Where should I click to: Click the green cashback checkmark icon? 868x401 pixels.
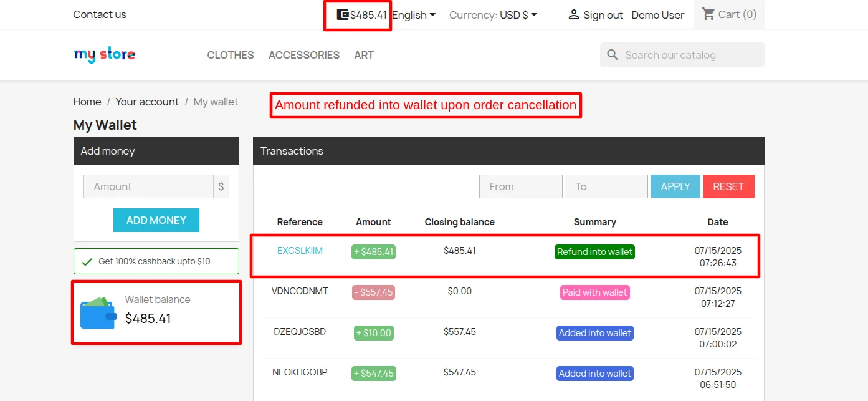tap(87, 261)
